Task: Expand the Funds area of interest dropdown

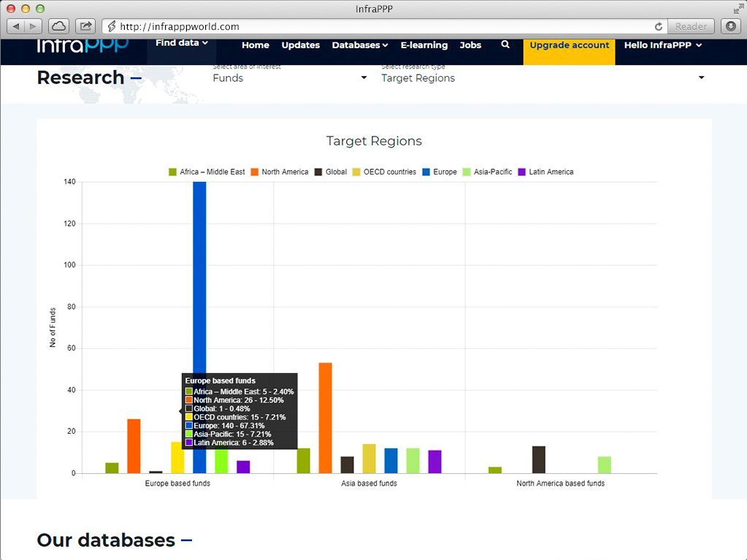Action: point(289,78)
